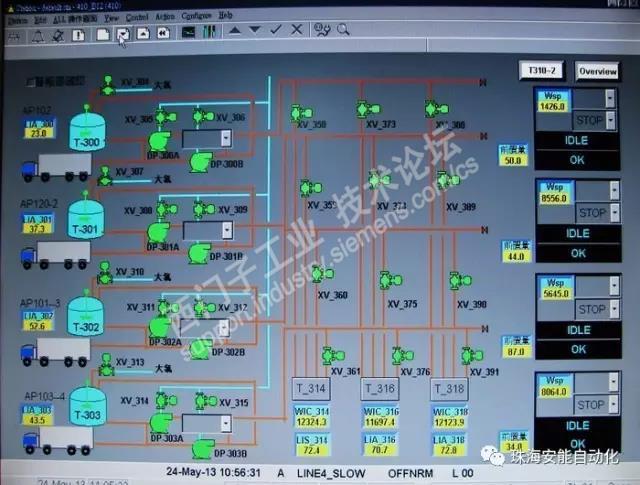This screenshot has width=640, height=485.
Task: Click LINE4_SLOW in the status bar
Action: pyautogui.click(x=331, y=474)
